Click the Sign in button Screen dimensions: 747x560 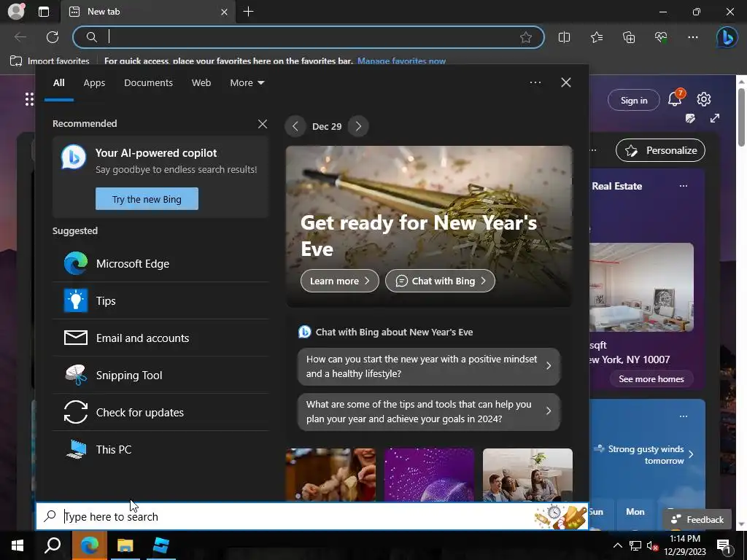pyautogui.click(x=634, y=100)
